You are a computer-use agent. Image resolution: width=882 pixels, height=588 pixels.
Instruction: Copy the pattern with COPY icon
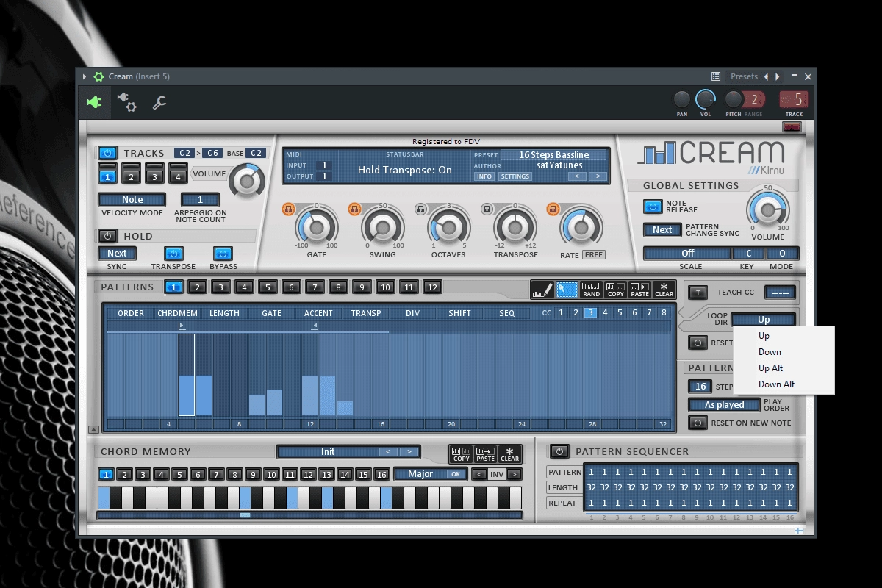[616, 290]
